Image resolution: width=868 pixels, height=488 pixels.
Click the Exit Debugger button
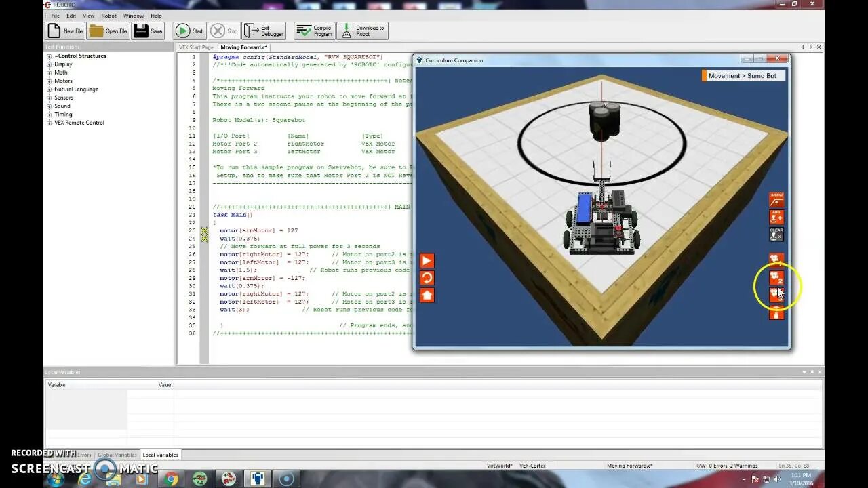click(x=264, y=30)
